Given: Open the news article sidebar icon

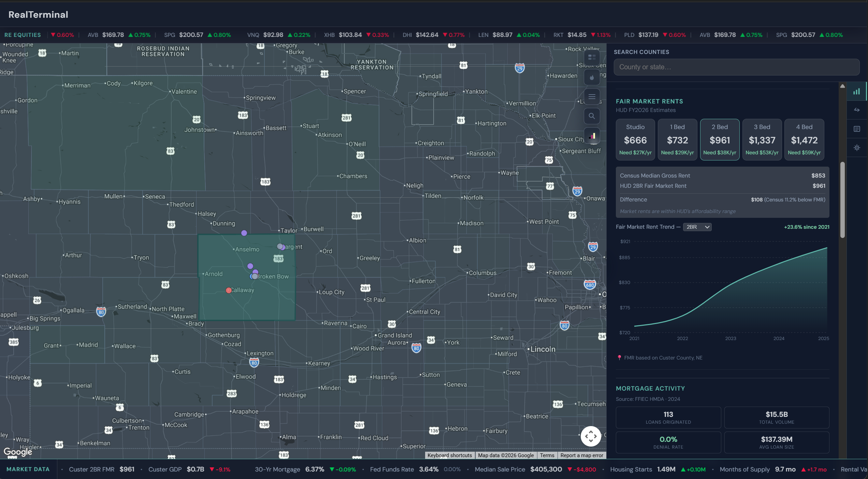Looking at the screenshot, I should point(856,129).
